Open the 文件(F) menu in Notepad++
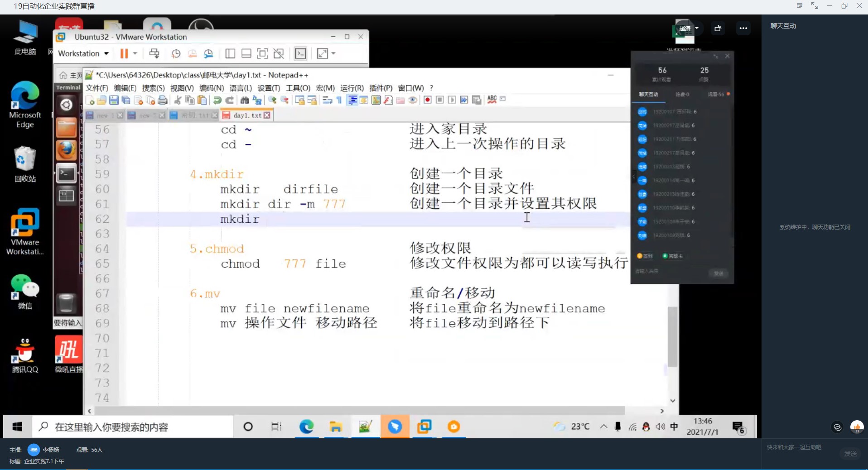The image size is (868, 470). pyautogui.click(x=97, y=88)
